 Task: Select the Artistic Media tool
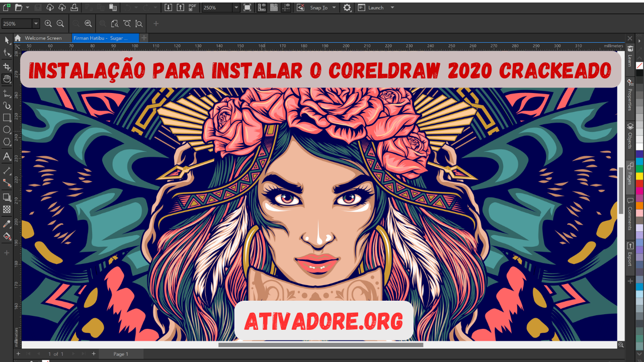7,106
